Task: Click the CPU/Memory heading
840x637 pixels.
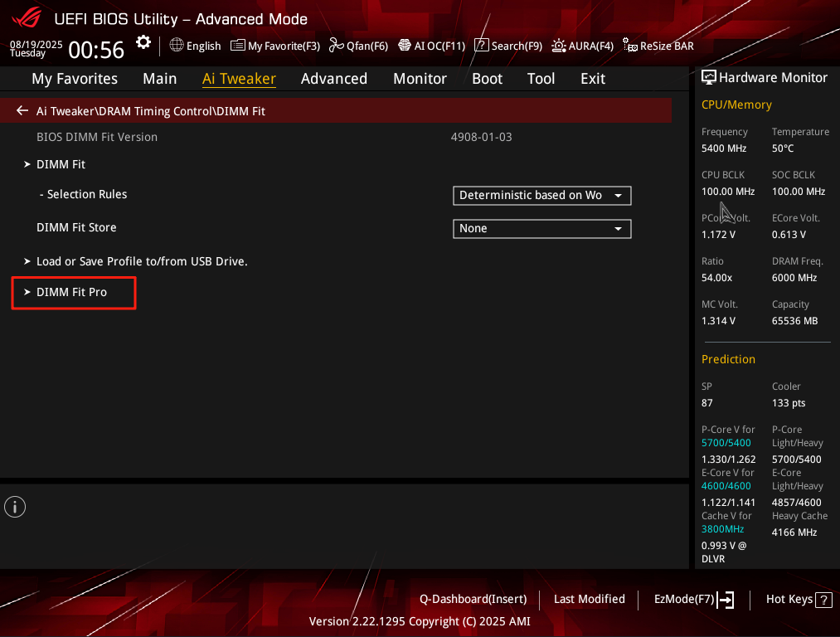Action: [736, 105]
